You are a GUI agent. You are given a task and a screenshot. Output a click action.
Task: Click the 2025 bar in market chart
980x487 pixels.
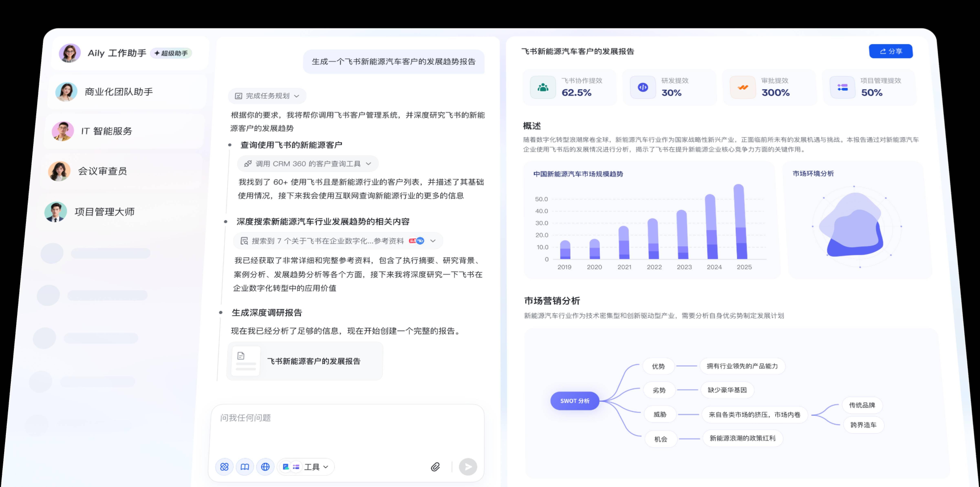pos(740,222)
